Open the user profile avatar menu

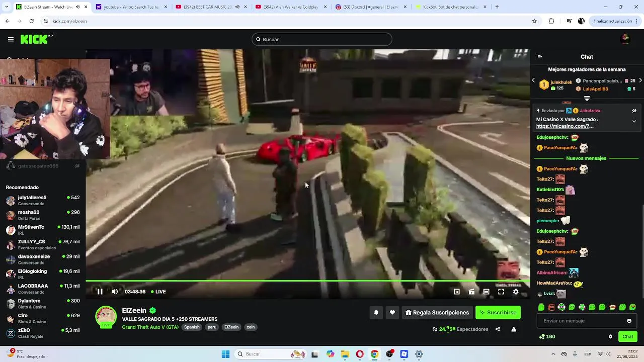(x=625, y=39)
